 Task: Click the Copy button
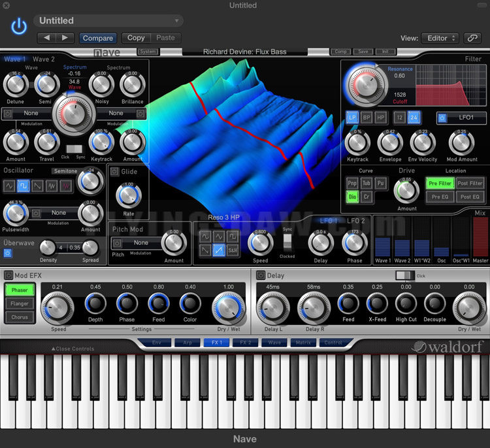tap(136, 38)
